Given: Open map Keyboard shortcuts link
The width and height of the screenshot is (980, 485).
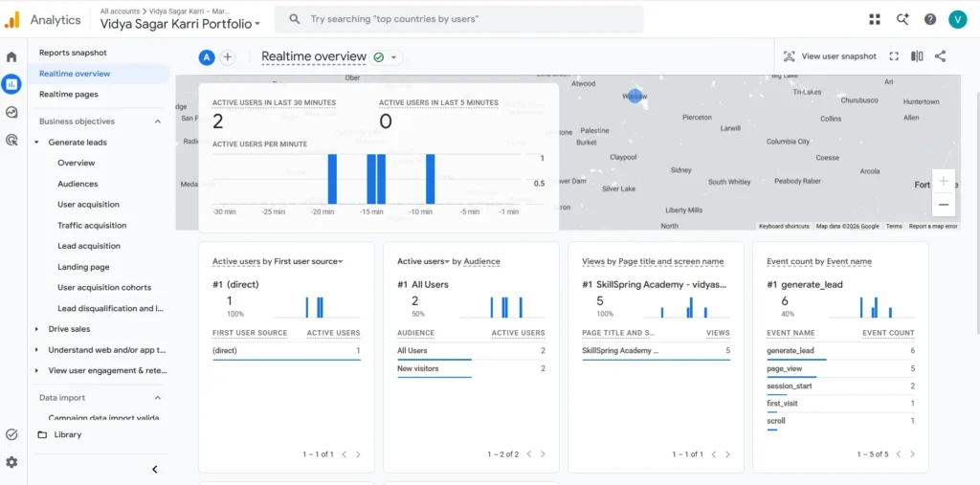Looking at the screenshot, I should [x=784, y=227].
